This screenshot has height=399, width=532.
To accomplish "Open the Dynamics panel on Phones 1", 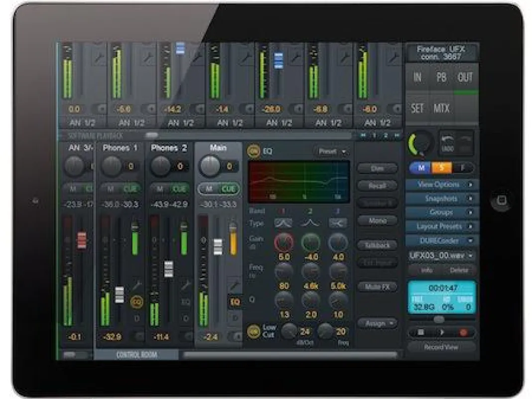I will click(x=136, y=319).
